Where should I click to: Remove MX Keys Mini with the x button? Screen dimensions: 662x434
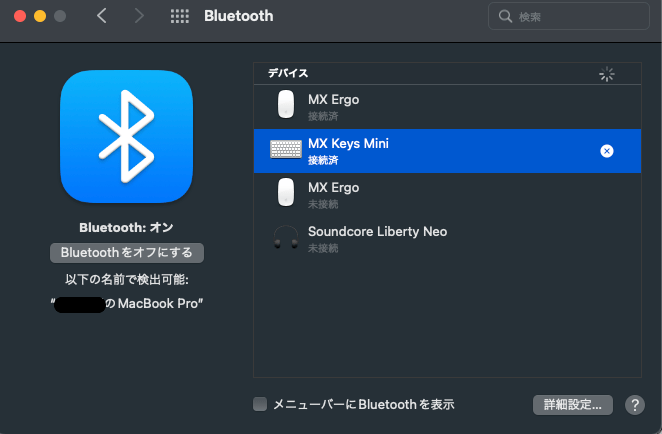pos(607,151)
